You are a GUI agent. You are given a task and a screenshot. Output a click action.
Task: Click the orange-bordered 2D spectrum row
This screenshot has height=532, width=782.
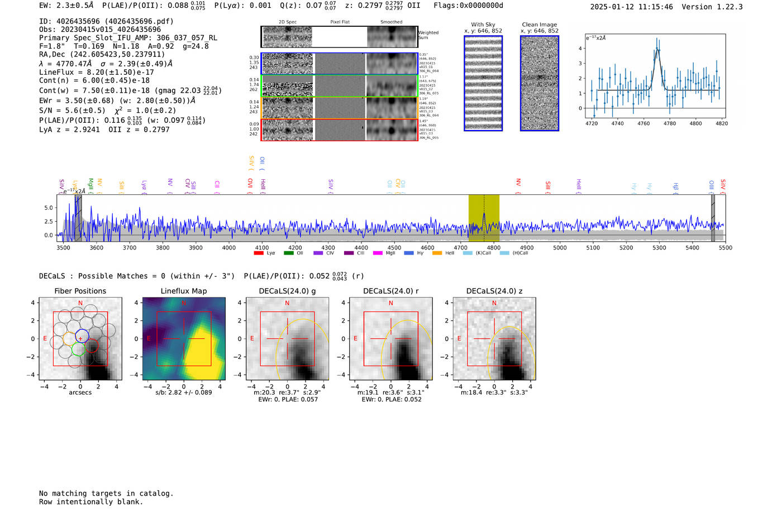click(339, 108)
